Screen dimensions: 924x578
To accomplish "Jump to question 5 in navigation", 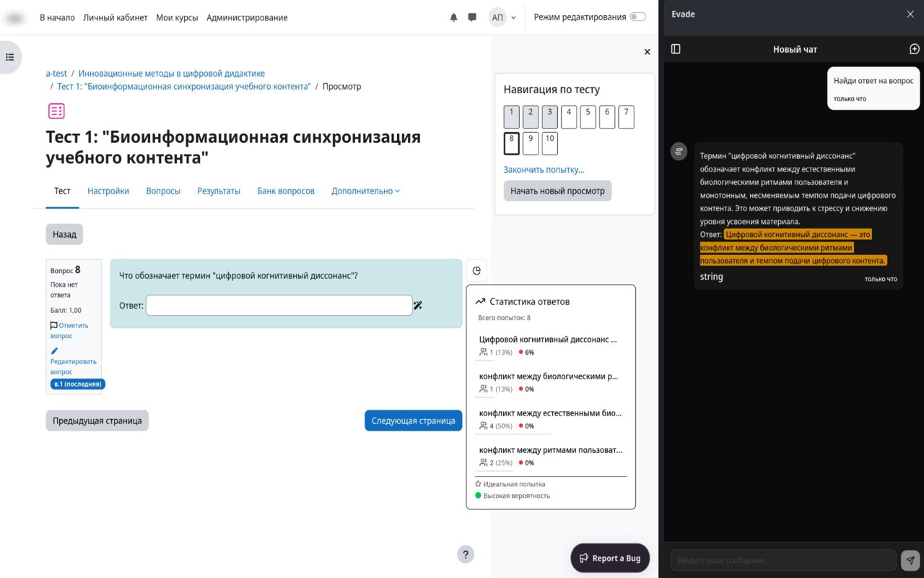I will pyautogui.click(x=588, y=117).
